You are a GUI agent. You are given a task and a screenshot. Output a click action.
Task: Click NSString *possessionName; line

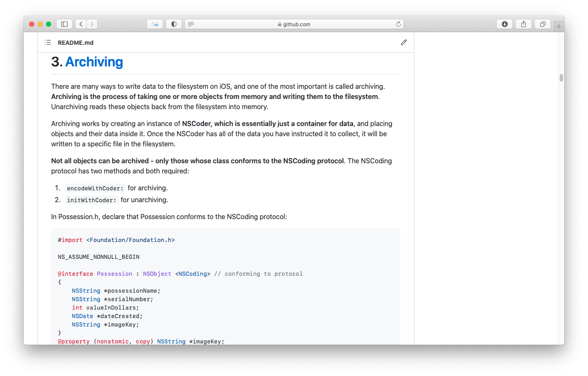click(x=116, y=291)
